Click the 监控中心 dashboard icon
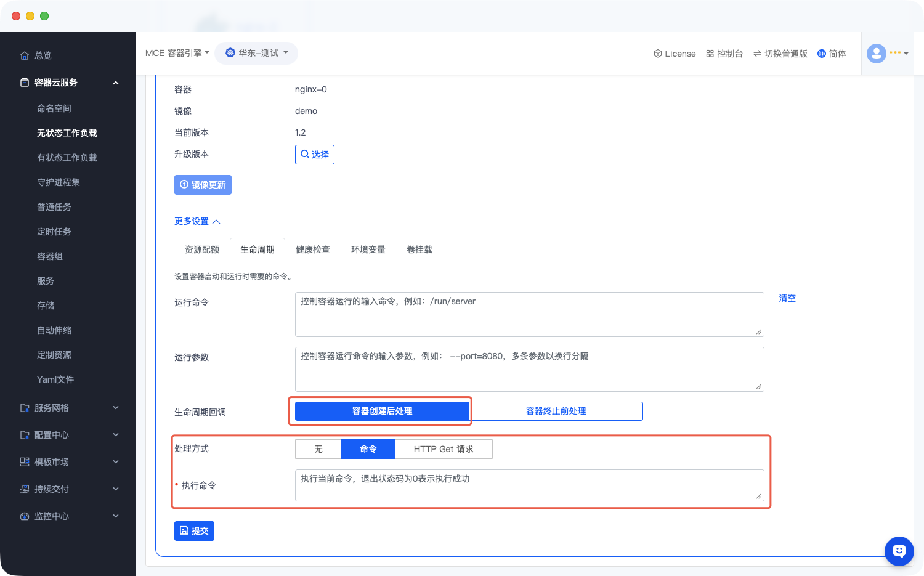Image resolution: width=924 pixels, height=576 pixels. (x=25, y=516)
